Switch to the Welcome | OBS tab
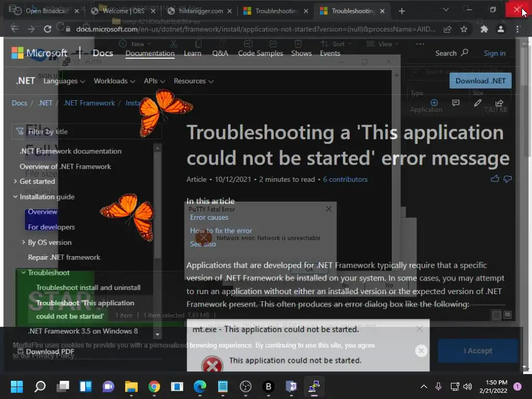Viewport: 532px width, 399px height. coord(123,11)
